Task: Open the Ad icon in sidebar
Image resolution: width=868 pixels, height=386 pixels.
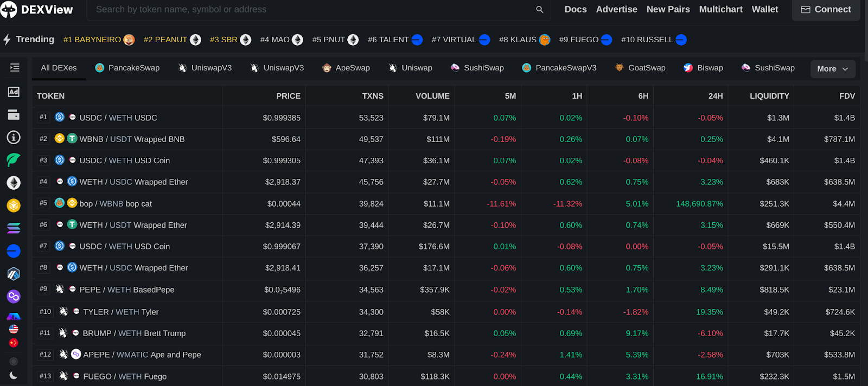Action: 14,92
